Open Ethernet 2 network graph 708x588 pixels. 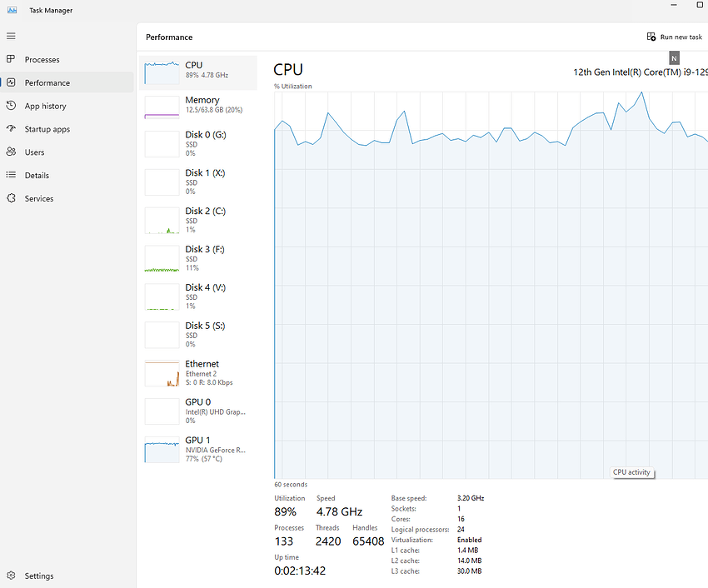pyautogui.click(x=162, y=373)
